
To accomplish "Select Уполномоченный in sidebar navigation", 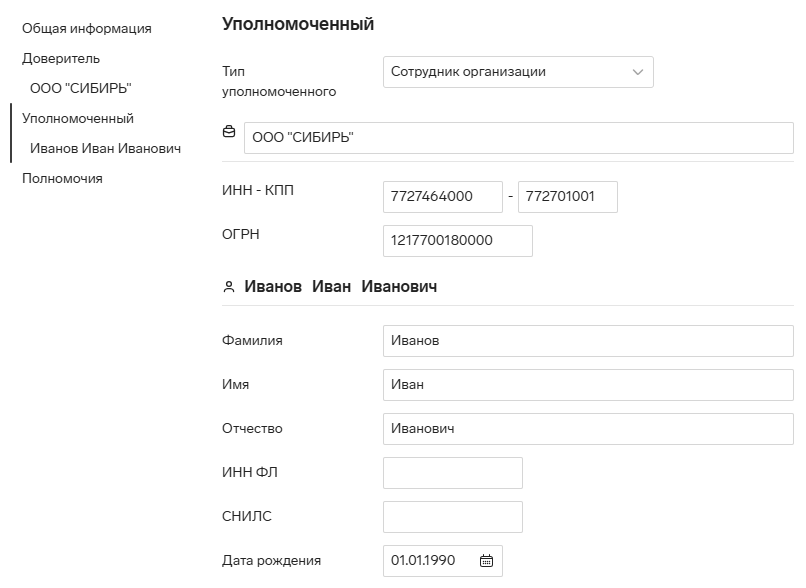I will pyautogui.click(x=78, y=118).
